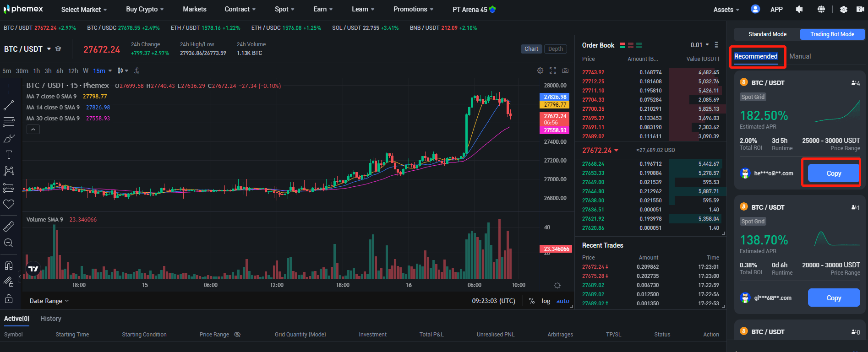Open the APP download link

pyautogui.click(x=776, y=9)
